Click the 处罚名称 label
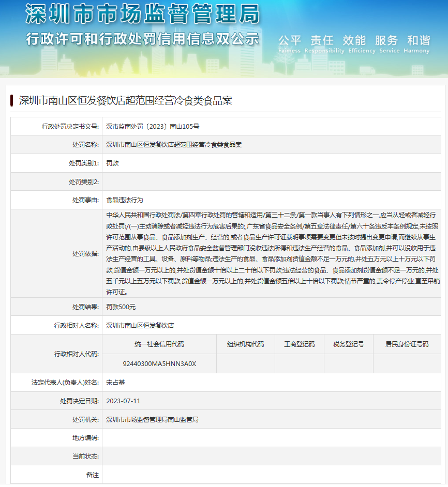This screenshot has width=448, height=487. coord(85,145)
